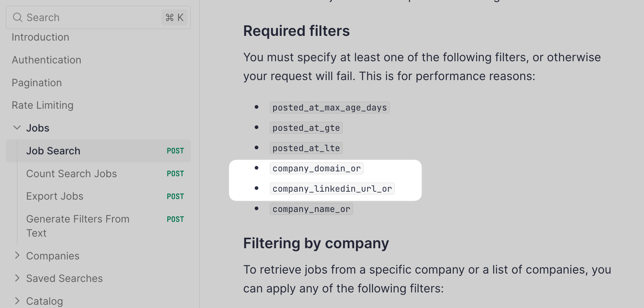The image size is (644, 308).
Task: Click the Filtering by company heading
Action: click(x=316, y=244)
